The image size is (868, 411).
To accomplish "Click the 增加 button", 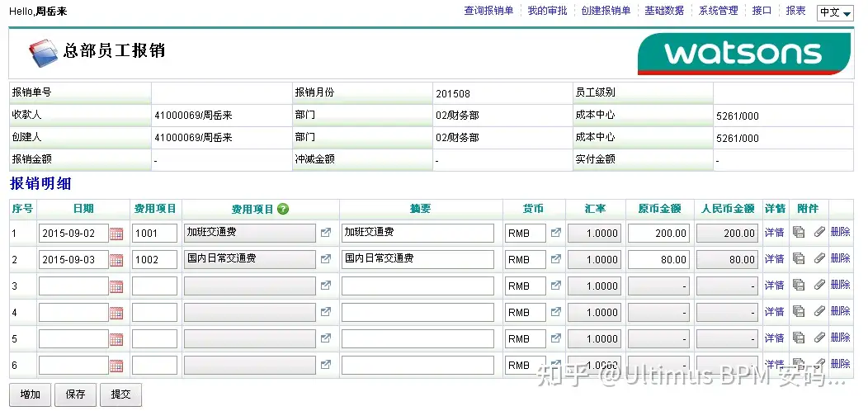I will (x=31, y=394).
